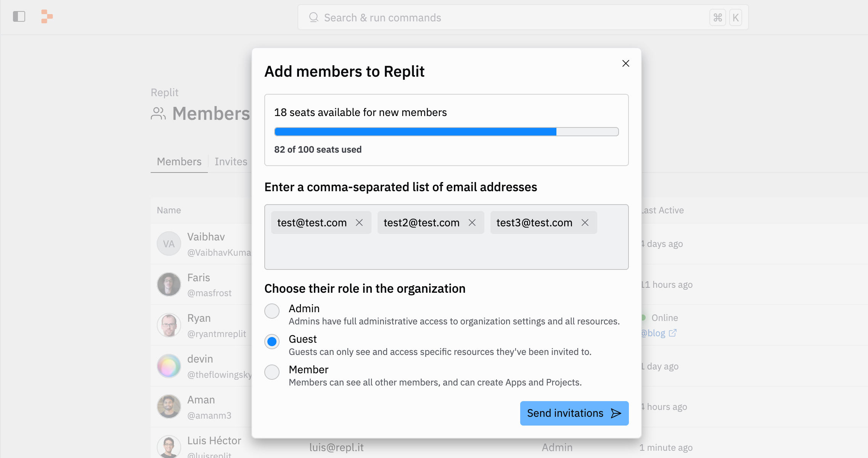The height and width of the screenshot is (458, 868).
Task: Click the search magnifier icon
Action: (313, 18)
